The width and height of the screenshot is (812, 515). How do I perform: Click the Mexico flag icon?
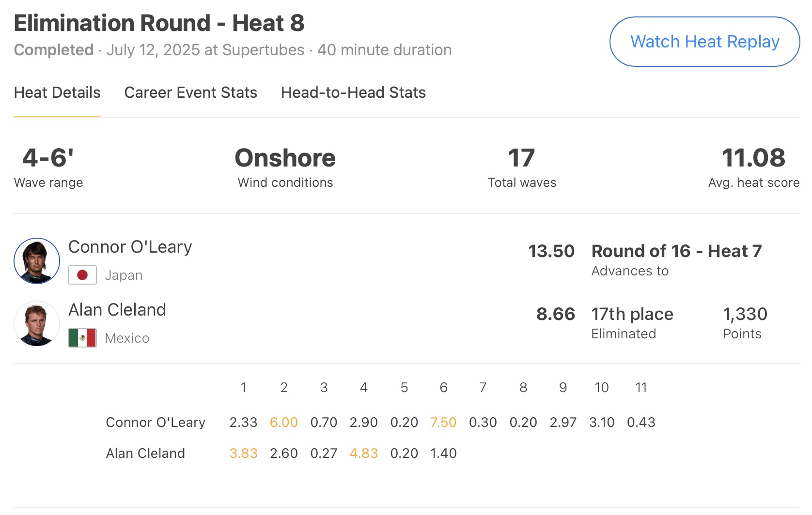point(82,338)
